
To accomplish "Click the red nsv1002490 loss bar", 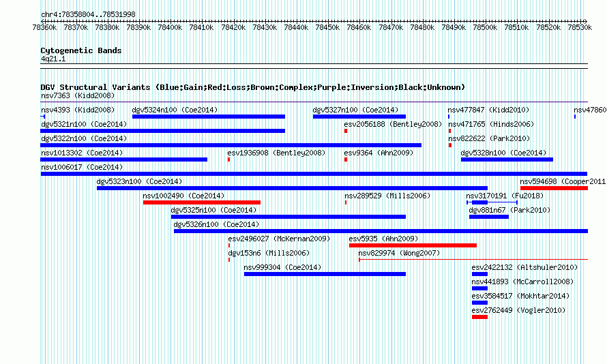I will pos(202,202).
